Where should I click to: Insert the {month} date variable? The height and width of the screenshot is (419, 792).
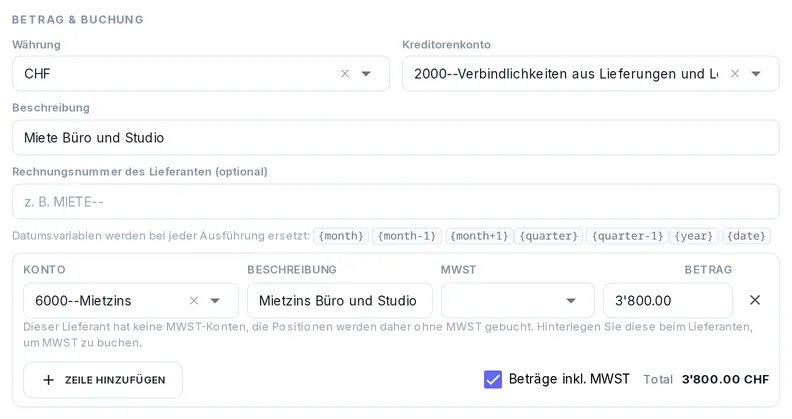[341, 236]
